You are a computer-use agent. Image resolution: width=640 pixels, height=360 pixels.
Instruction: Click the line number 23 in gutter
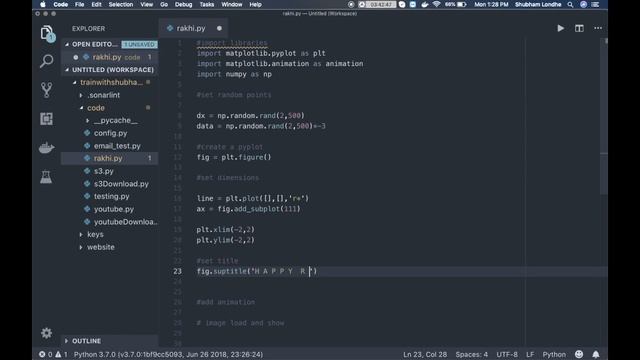click(177, 271)
